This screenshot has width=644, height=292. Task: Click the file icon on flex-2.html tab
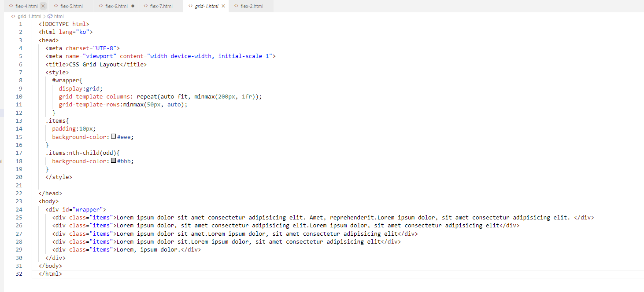click(x=237, y=6)
